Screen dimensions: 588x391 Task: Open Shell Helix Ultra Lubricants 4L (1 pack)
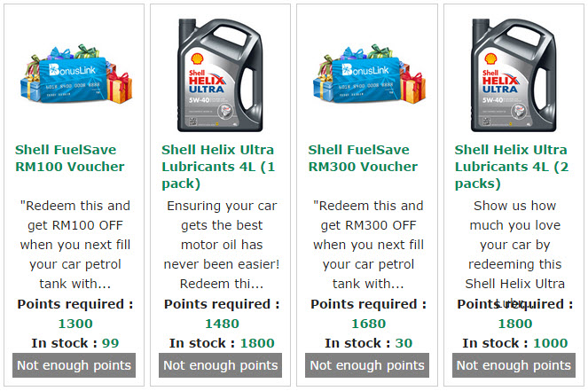(218, 166)
